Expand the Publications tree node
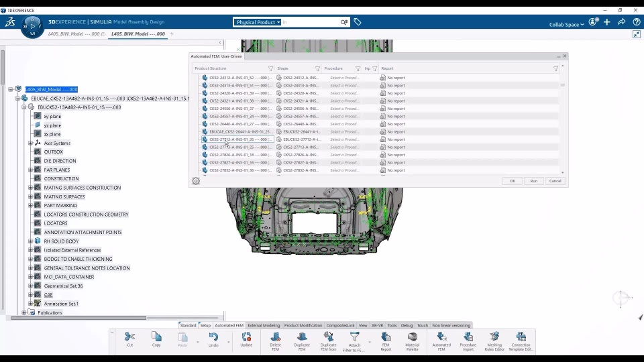Screen dimensions: 644x362 click(x=24, y=313)
